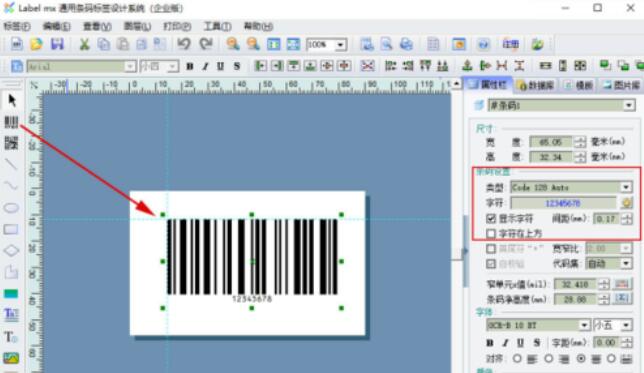Viewport: 644px width, 373px height.
Task: Click the Print preview magnifier page icon
Action: coord(386,44)
